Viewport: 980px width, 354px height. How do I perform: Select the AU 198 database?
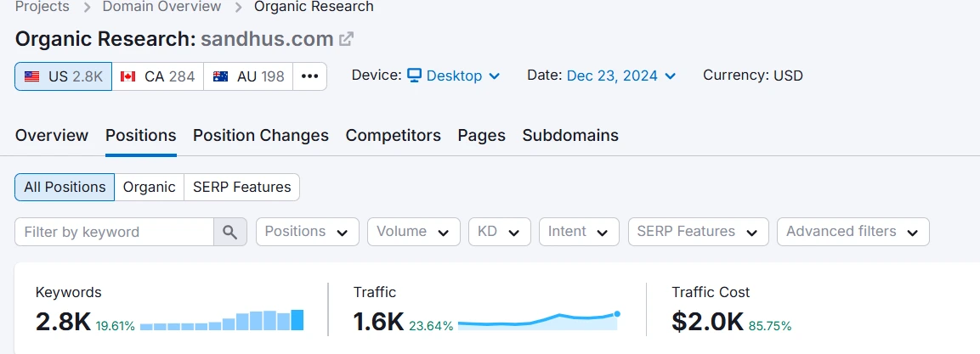coord(248,76)
